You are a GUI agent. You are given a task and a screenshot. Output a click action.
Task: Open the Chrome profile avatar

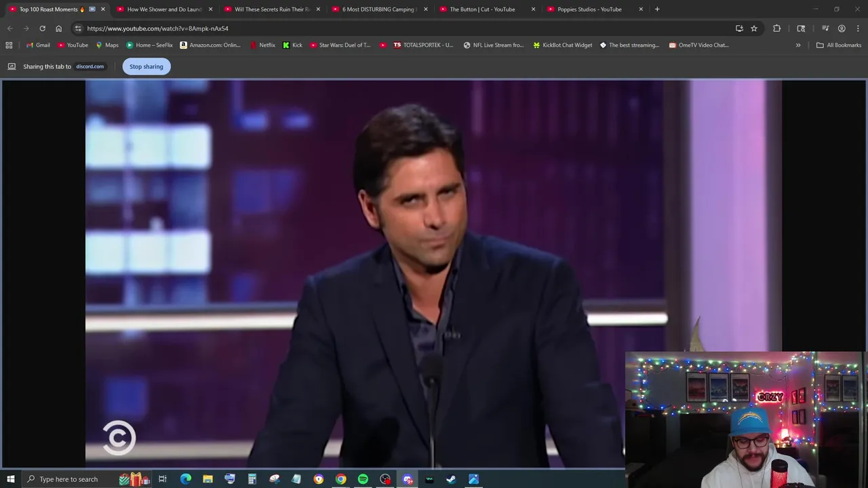click(842, 28)
